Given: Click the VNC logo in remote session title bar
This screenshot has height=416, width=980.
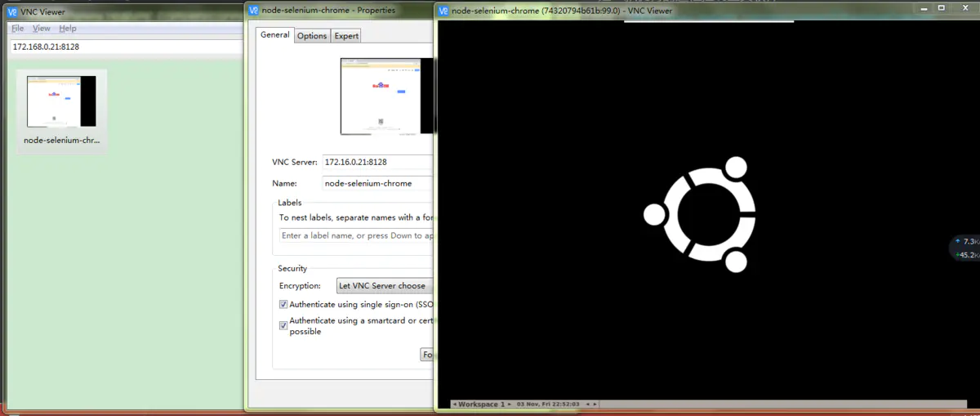Looking at the screenshot, I should point(443,11).
